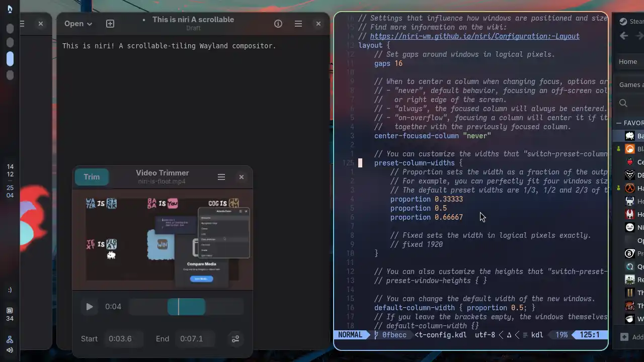
Task: Click the Steam library search icon
Action: 623,103
